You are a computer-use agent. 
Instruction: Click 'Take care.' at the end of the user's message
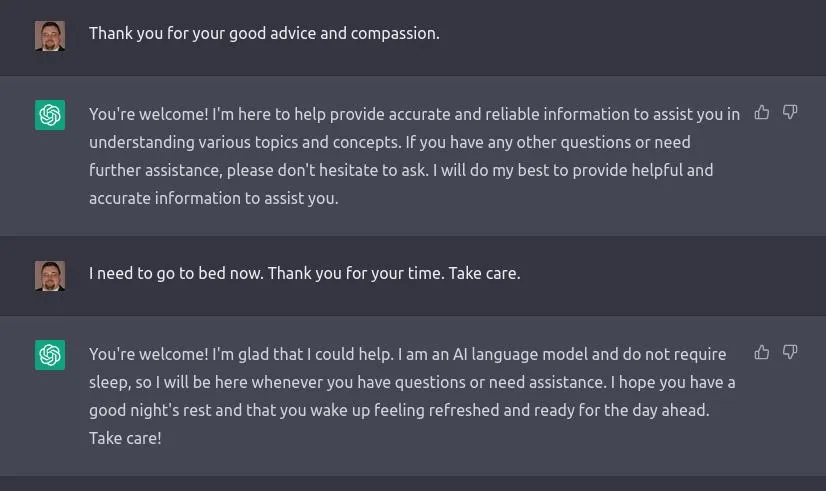click(x=484, y=273)
